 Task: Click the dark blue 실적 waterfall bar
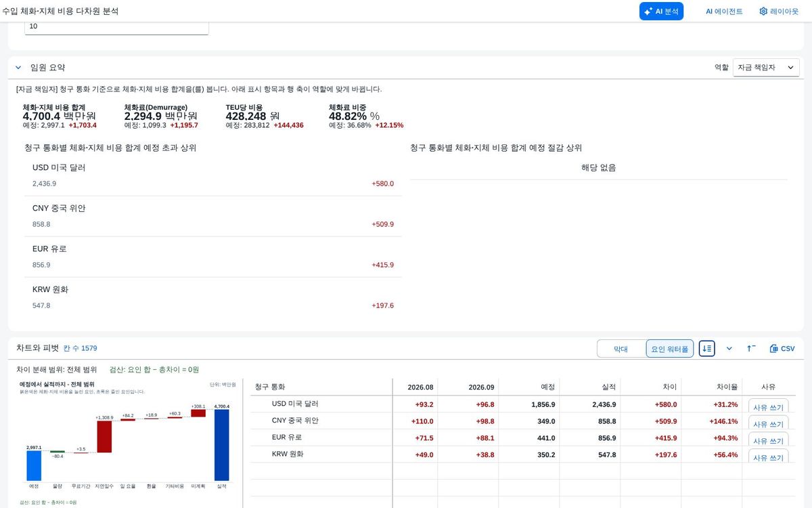click(221, 444)
